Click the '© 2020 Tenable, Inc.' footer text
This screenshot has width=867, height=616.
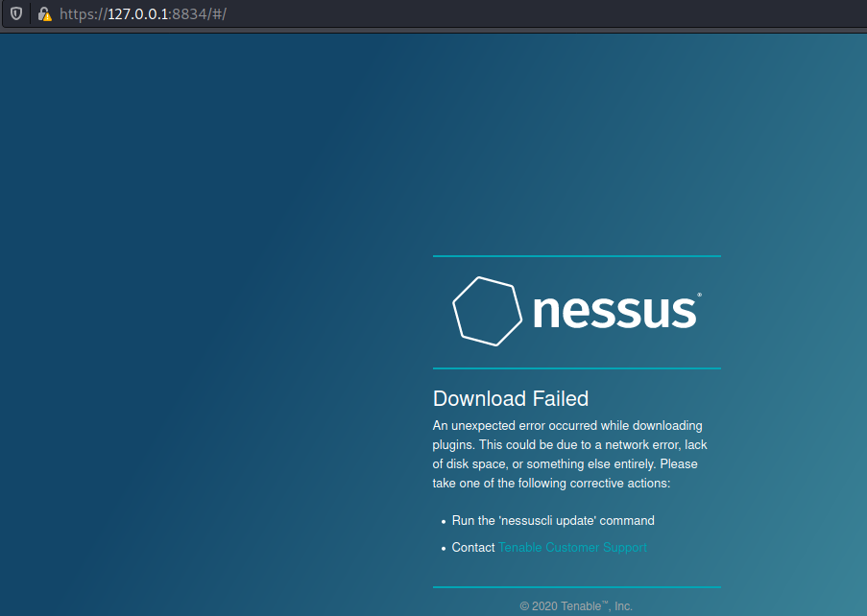576,606
